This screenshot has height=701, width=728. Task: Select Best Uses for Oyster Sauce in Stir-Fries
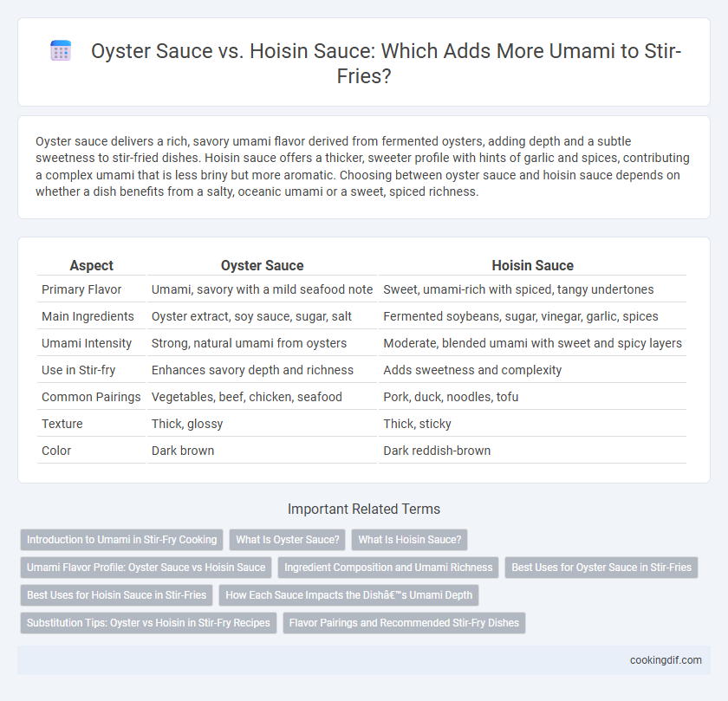[x=601, y=568]
